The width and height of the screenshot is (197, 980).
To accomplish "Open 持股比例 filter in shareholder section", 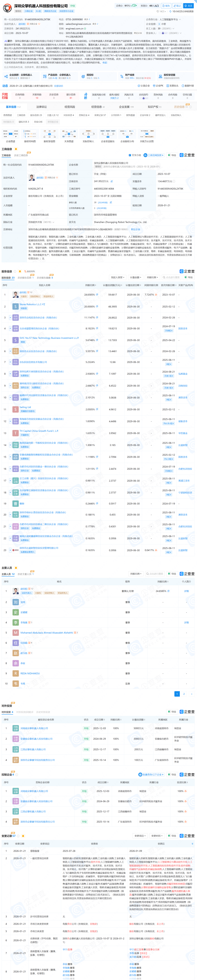I will point(153,277).
